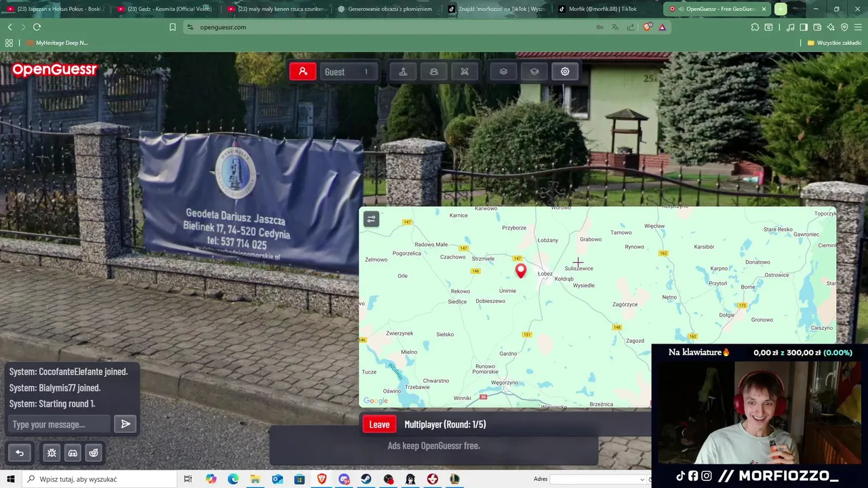868x488 pixels.
Task: Expand the Adres toolbar dropdown
Action: [x=642, y=479]
